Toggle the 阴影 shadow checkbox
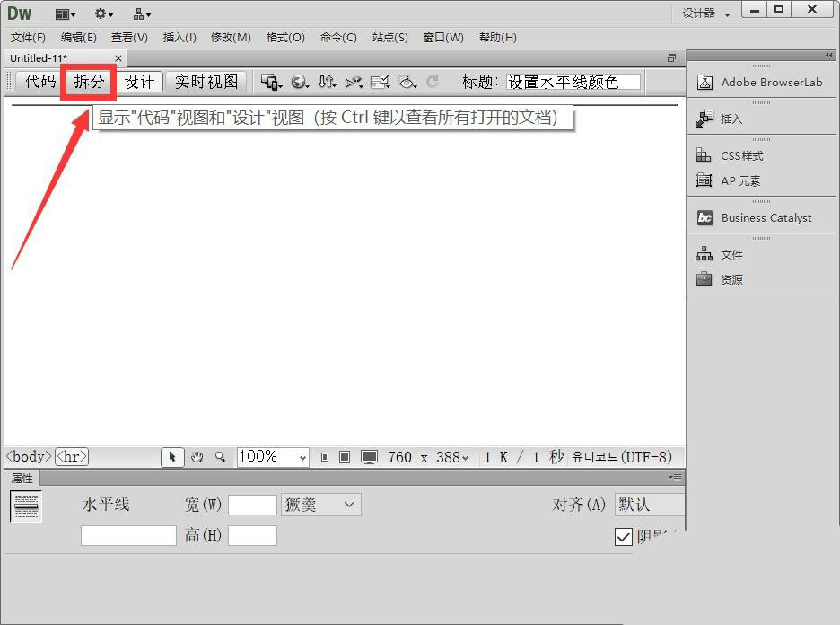 [624, 537]
